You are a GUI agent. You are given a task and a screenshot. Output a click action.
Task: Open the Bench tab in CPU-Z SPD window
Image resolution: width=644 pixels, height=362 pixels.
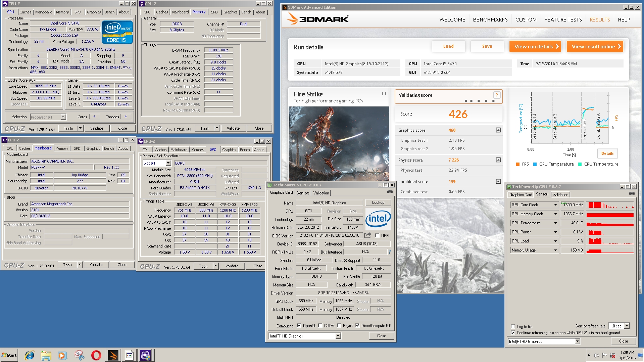pyautogui.click(x=245, y=150)
